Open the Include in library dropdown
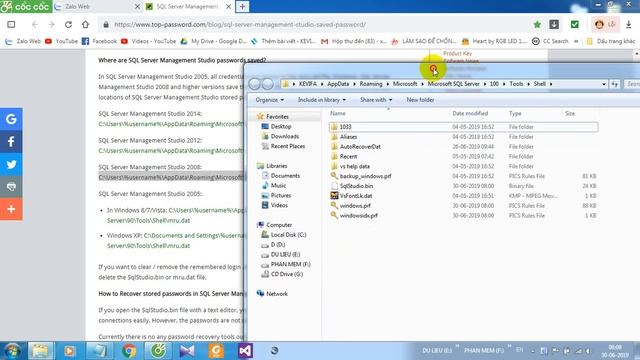This screenshot has width=640, height=360. pos(322,100)
